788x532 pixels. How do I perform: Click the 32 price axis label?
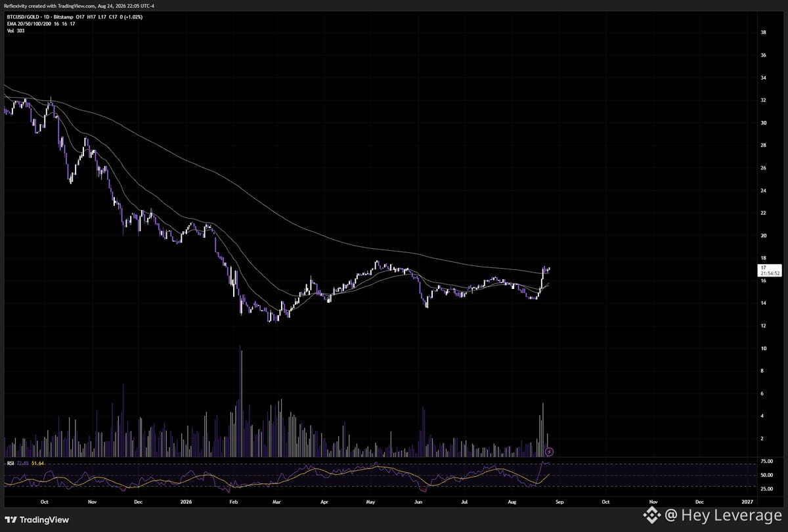click(x=763, y=100)
